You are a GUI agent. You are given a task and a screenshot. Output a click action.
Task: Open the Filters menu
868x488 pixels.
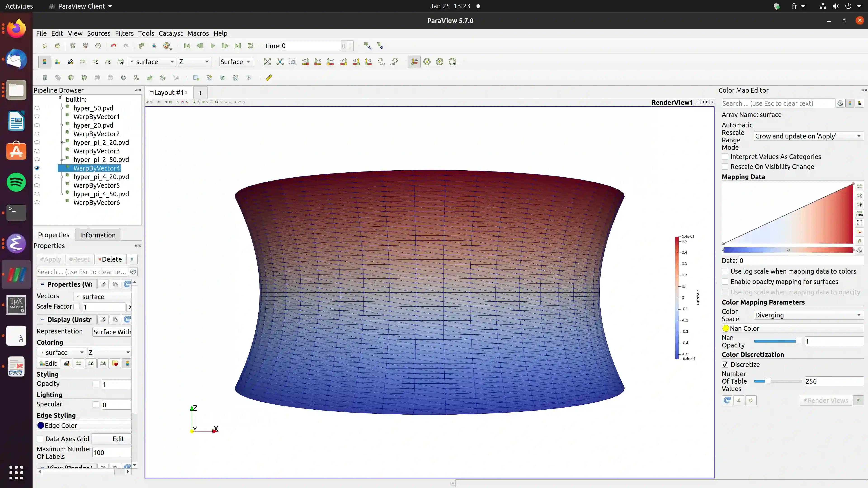coord(124,33)
